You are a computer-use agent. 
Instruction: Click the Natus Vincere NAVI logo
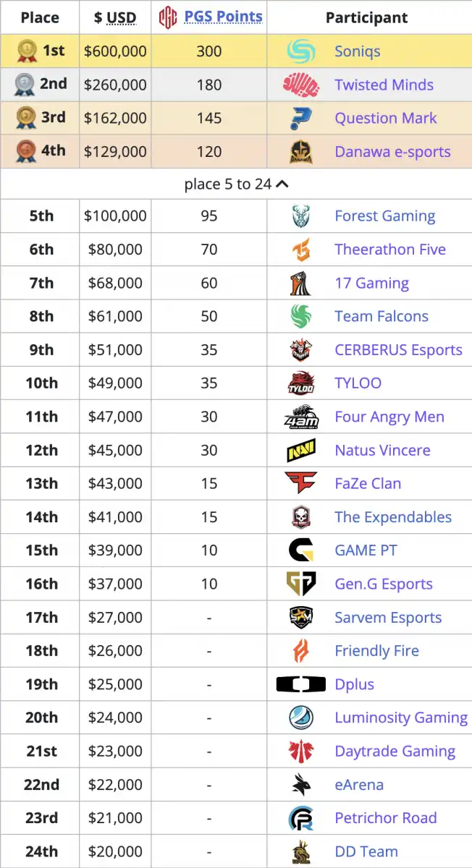301,450
